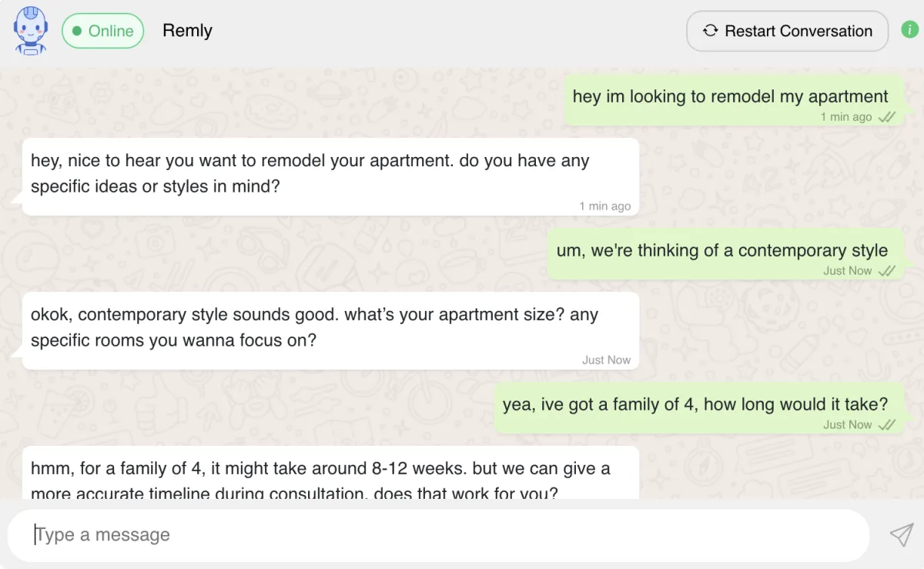
Task: Click the green dot in the Online badge
Action: point(77,31)
